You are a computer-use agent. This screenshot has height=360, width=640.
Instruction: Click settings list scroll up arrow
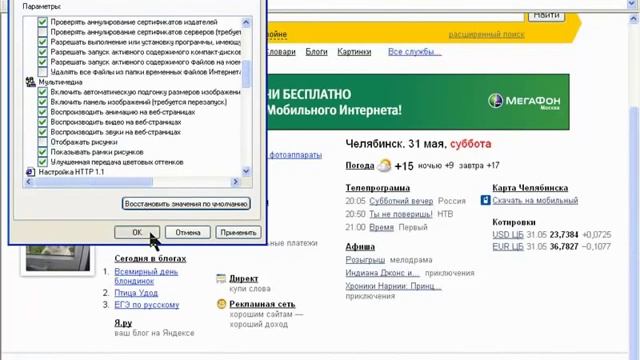click(x=246, y=22)
